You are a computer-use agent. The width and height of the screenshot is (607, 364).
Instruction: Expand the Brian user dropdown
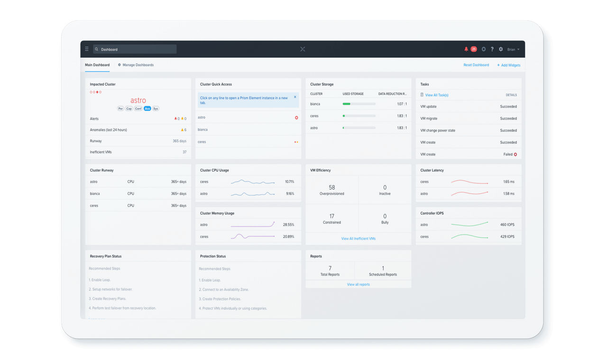[x=514, y=49]
